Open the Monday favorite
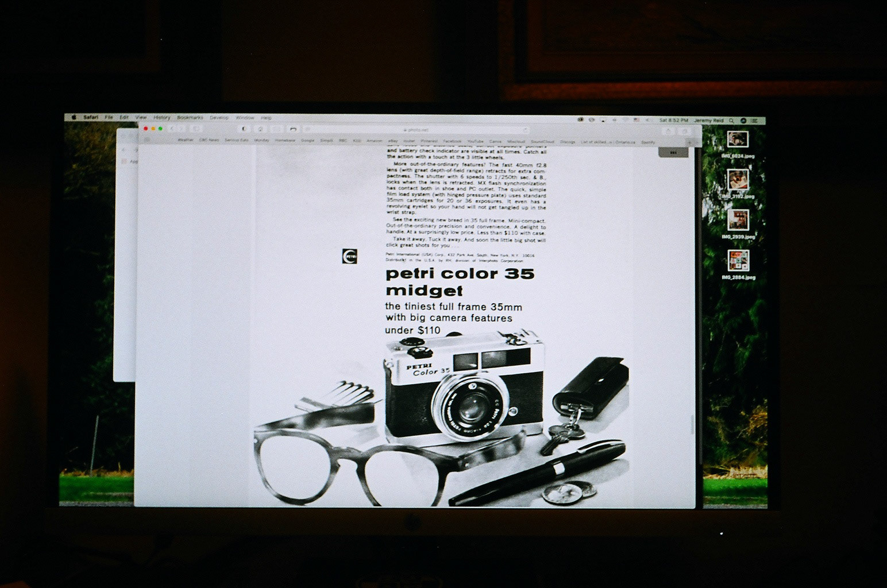This screenshot has height=588, width=887. click(x=261, y=141)
